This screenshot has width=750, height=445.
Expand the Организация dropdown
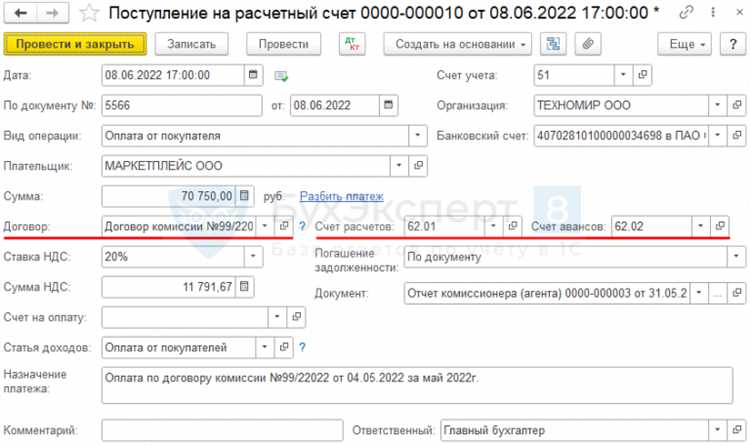point(717,105)
